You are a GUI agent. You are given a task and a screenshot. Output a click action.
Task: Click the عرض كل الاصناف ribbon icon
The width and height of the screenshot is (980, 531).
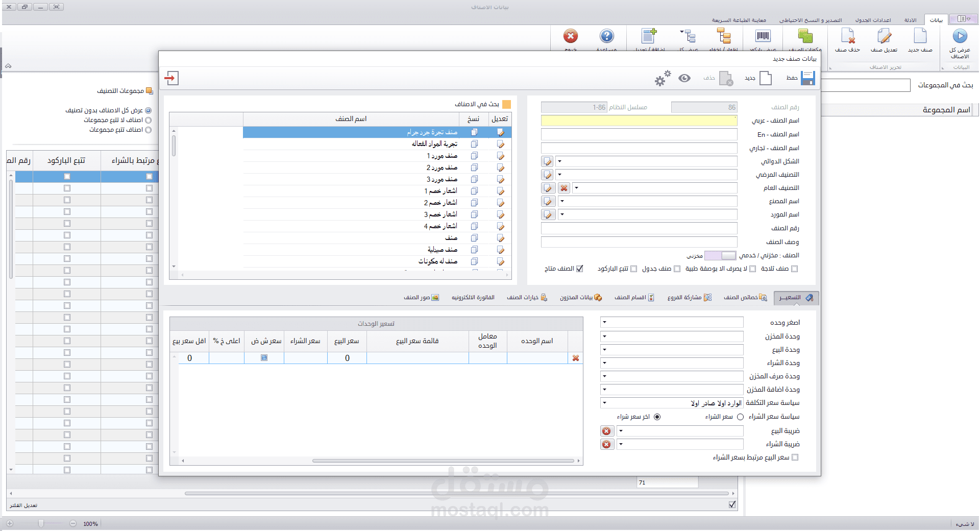(x=960, y=36)
